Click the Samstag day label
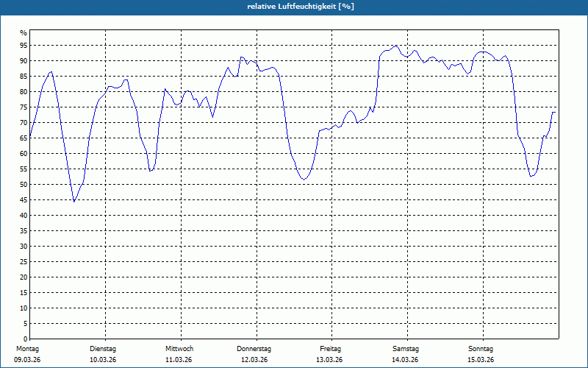The image size is (588, 368). 406,349
